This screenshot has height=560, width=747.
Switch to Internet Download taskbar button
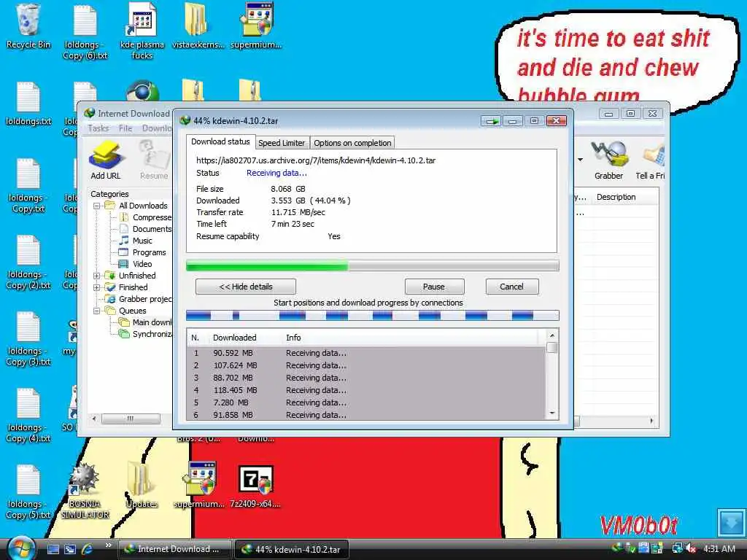[174, 549]
